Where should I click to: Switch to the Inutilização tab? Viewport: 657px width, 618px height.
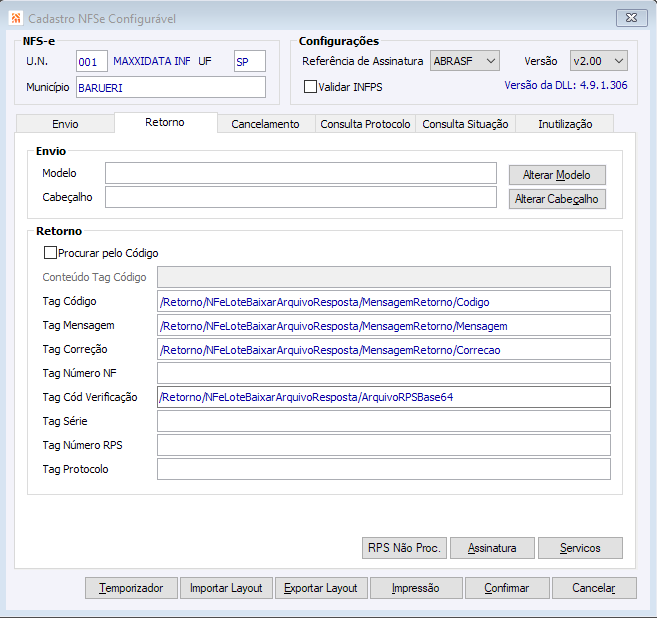[x=565, y=124]
